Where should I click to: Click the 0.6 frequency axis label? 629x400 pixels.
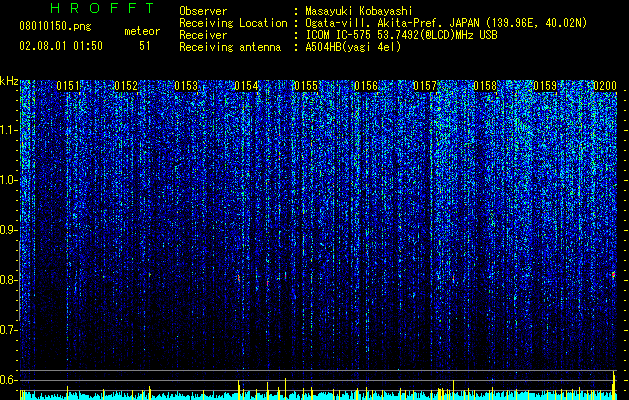point(9,380)
